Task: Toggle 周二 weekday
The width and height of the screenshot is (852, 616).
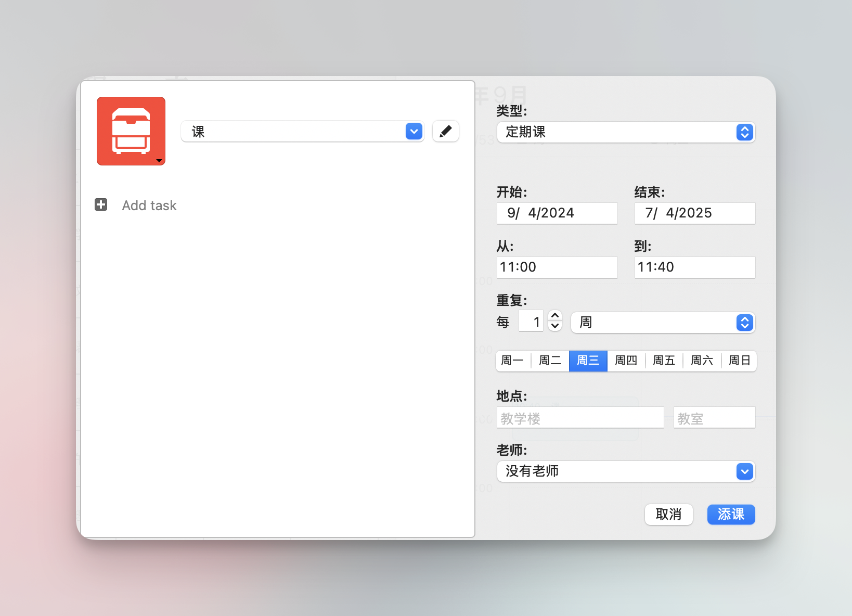Action: 550,361
